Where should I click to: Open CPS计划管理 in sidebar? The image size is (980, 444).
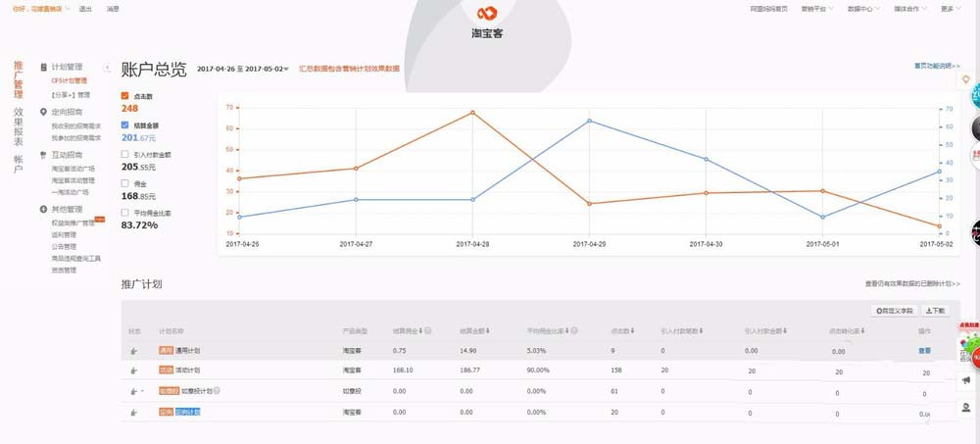(70, 80)
